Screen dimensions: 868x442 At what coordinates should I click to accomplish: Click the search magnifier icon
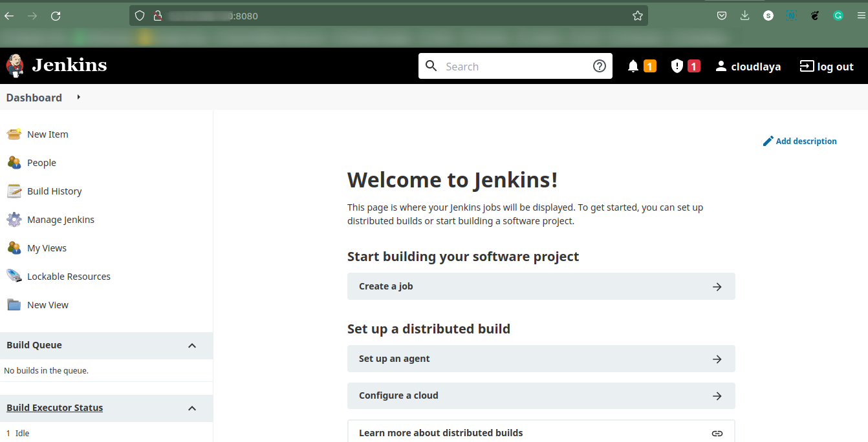coord(431,66)
